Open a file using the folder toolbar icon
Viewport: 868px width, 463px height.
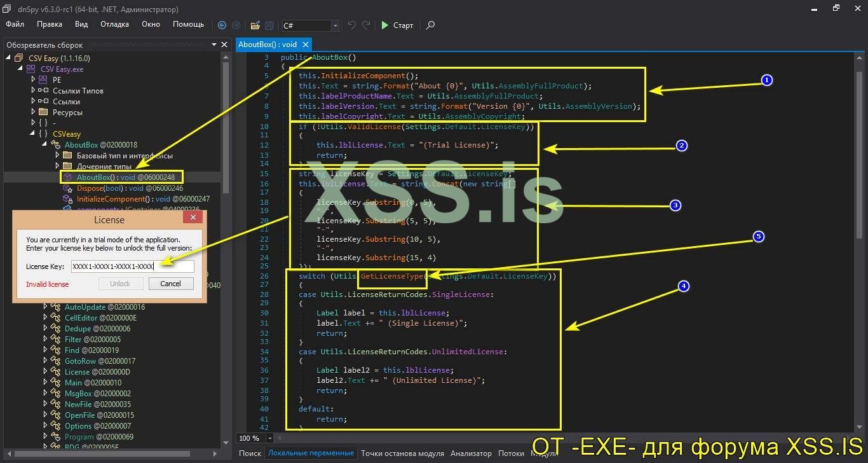[x=255, y=25]
